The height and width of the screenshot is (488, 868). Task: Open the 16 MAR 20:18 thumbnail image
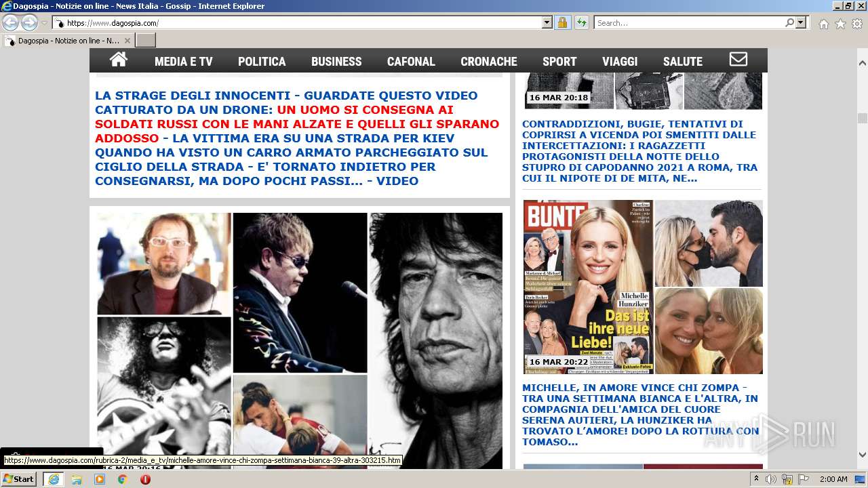point(643,91)
